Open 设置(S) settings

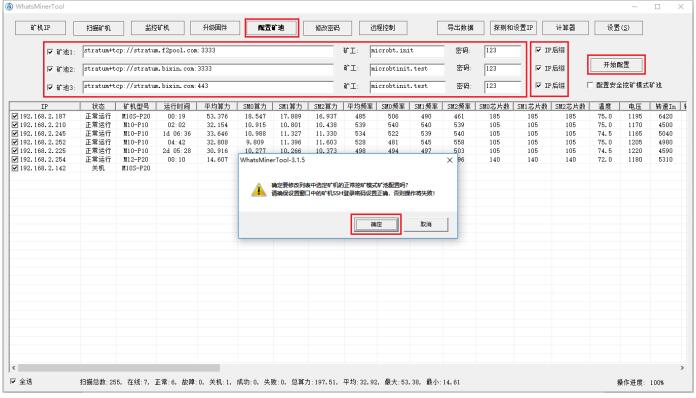coord(618,28)
